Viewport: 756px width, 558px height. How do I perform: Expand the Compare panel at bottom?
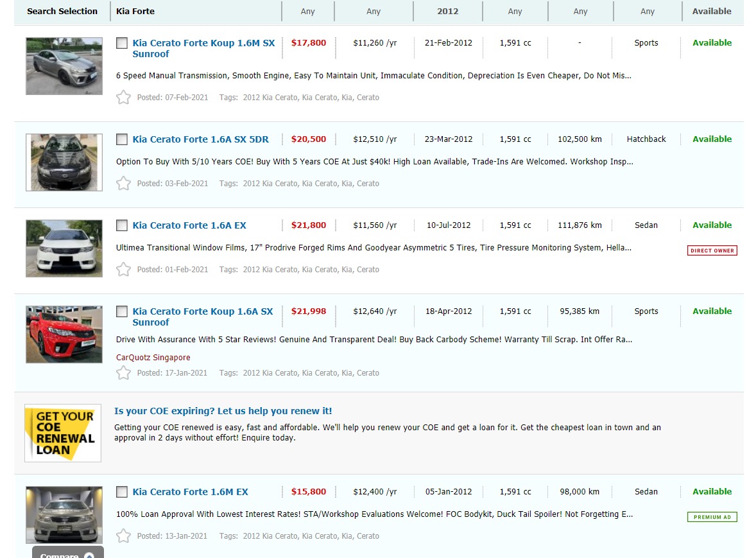click(x=67, y=554)
